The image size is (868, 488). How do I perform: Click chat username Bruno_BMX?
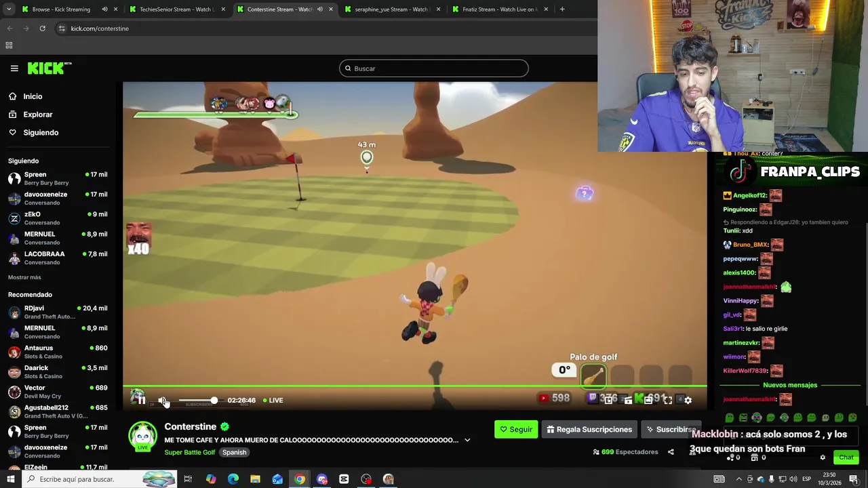click(x=750, y=245)
